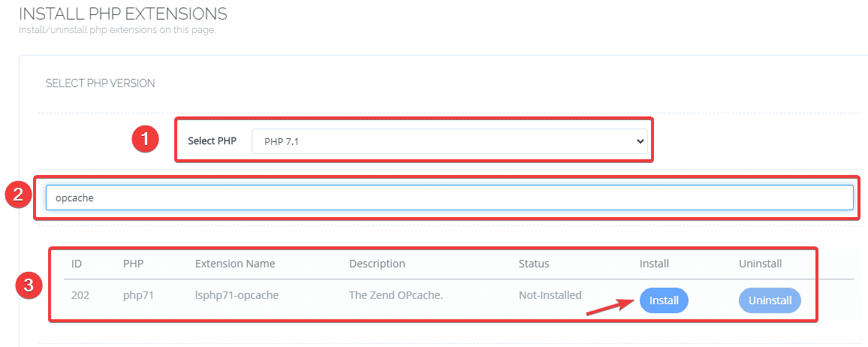This screenshot has height=347, width=868.
Task: Click the Install PHP Extensions page title
Action: pyautogui.click(x=122, y=14)
